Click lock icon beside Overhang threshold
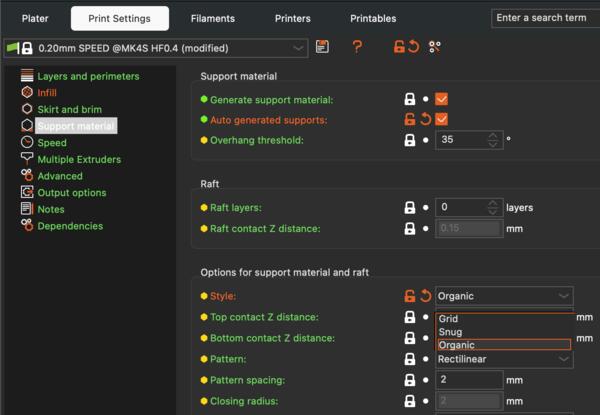 tap(410, 140)
